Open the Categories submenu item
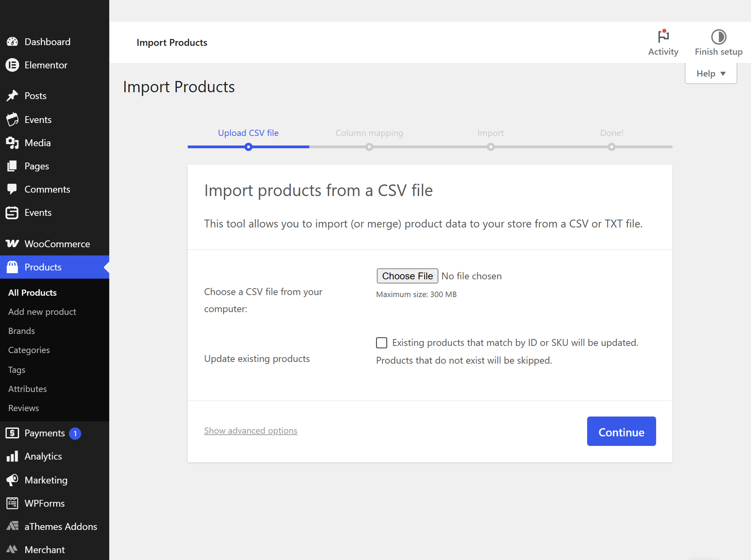Viewport: 751px width, 560px height. click(29, 350)
